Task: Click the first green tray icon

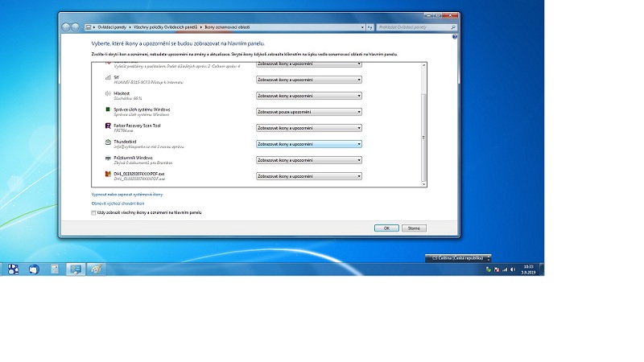Action: (x=489, y=269)
